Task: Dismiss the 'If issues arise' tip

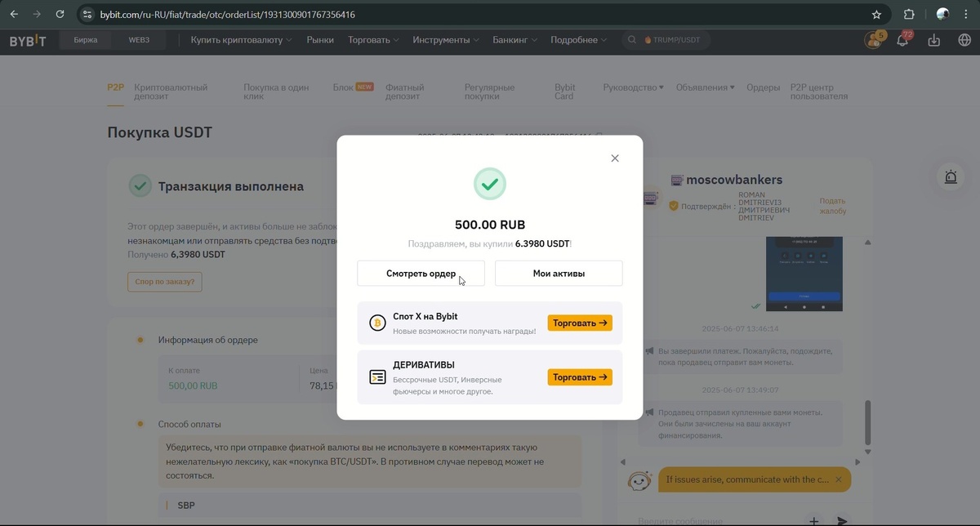Action: tap(838, 479)
